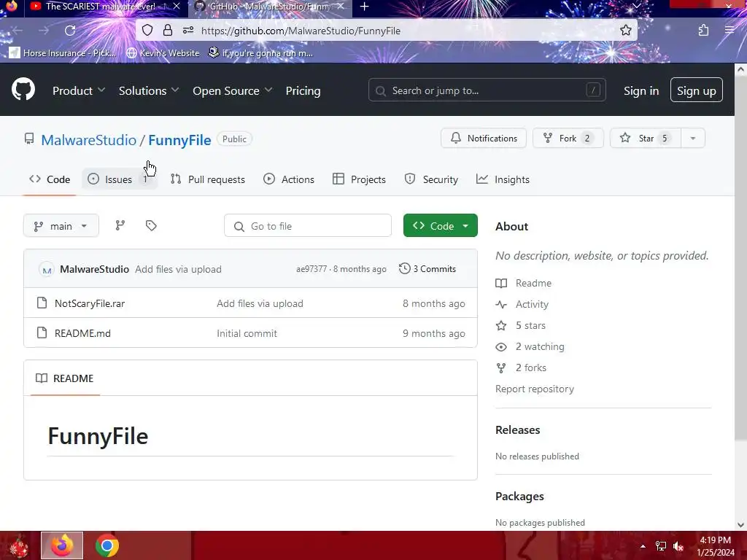Click the browser forward arrow

tap(44, 31)
